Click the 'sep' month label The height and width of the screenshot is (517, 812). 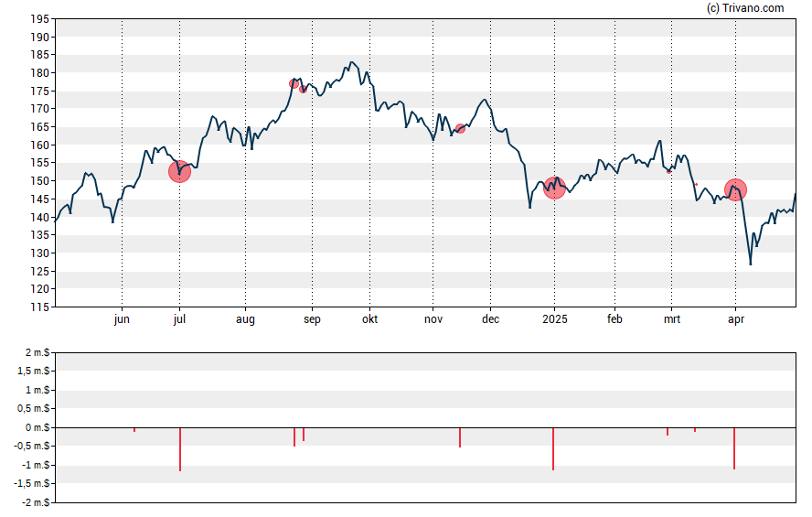[312, 319]
